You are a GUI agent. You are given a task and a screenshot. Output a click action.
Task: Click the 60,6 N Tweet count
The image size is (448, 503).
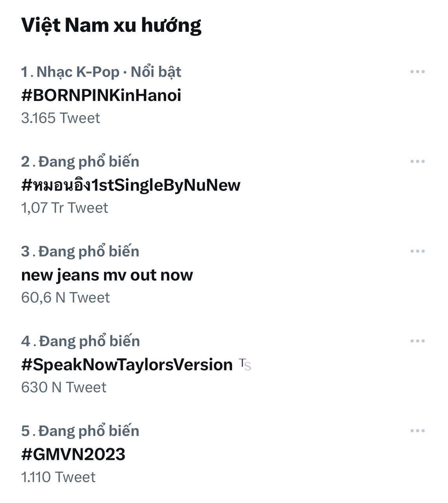pos(66,297)
